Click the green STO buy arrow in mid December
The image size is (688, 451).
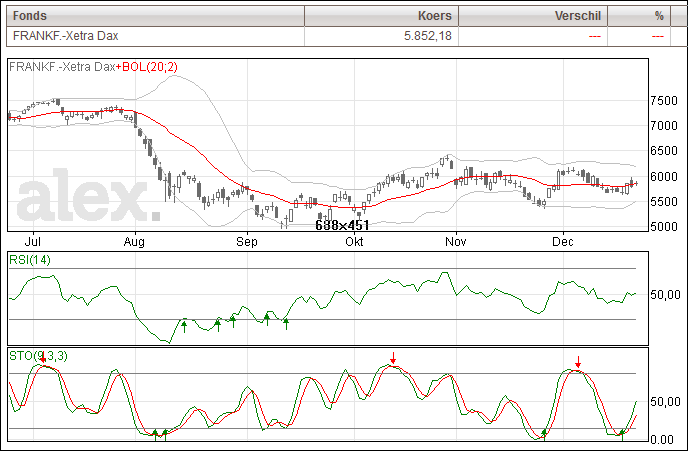(x=622, y=435)
